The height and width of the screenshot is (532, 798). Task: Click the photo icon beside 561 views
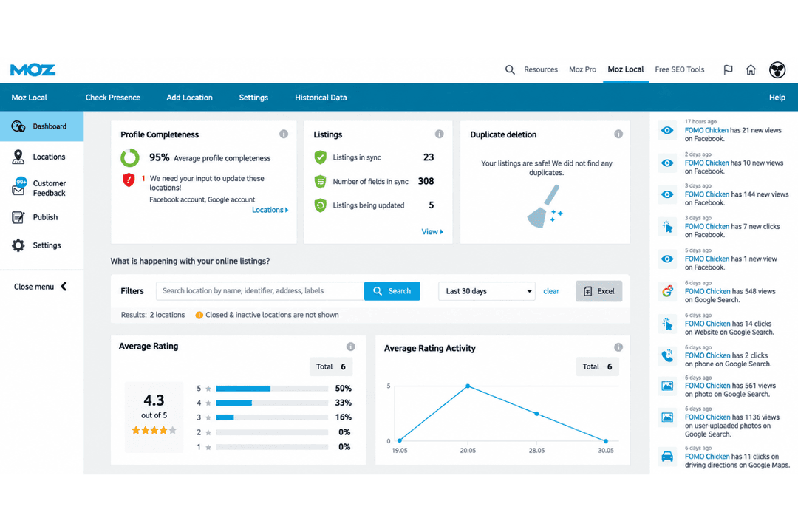tap(667, 386)
